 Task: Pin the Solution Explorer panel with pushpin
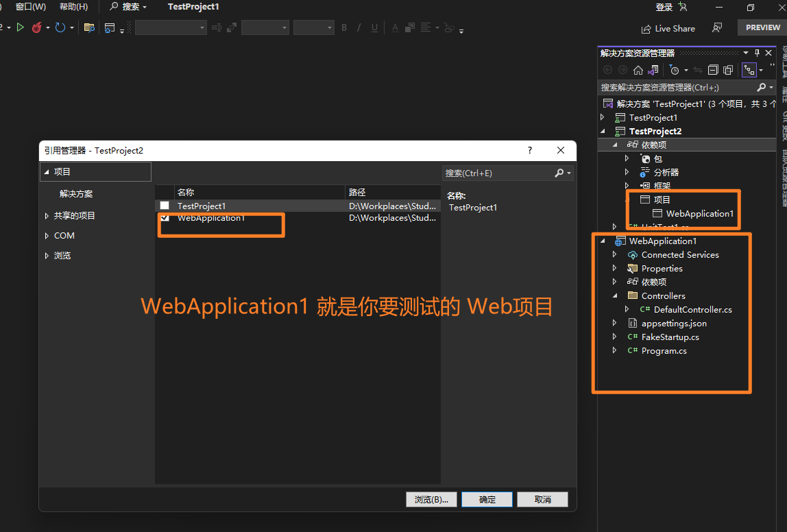[x=758, y=53]
